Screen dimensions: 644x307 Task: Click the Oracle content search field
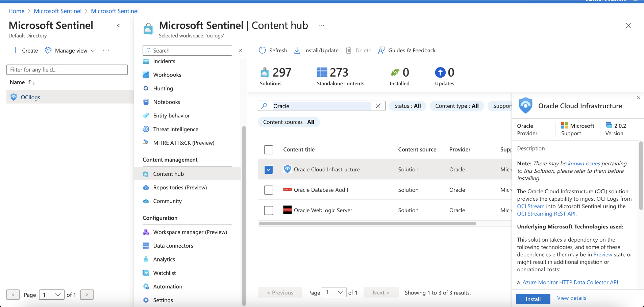pos(321,106)
